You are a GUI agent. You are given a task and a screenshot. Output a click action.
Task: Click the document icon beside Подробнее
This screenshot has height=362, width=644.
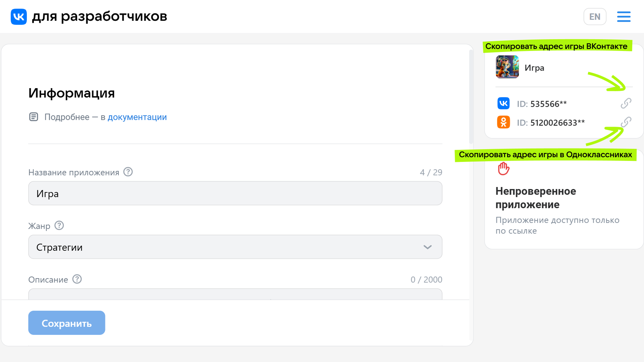[34, 117]
